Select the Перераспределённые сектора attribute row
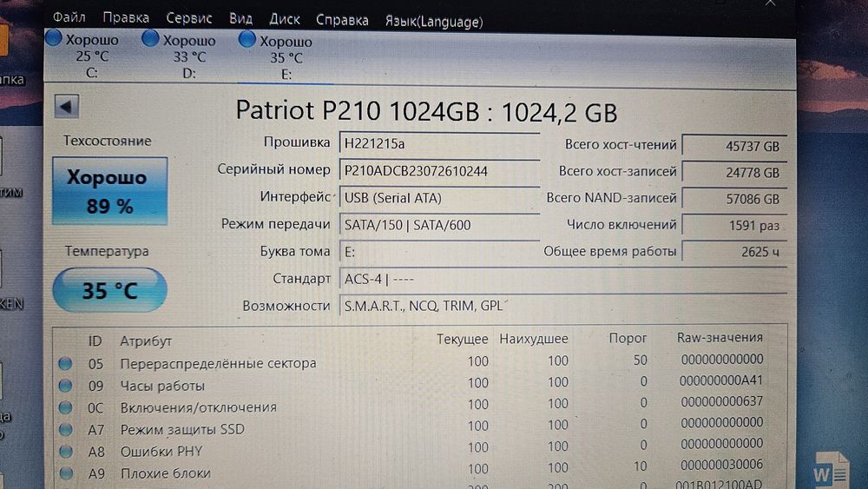The height and width of the screenshot is (489, 868). 411,361
